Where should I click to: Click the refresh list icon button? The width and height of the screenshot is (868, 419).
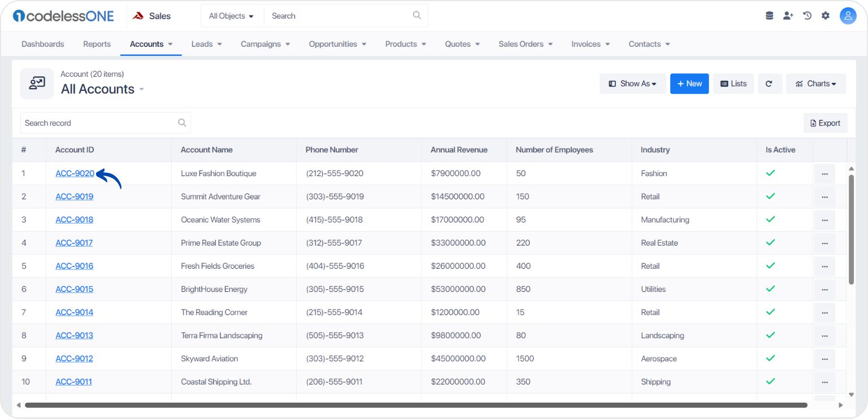(x=769, y=84)
